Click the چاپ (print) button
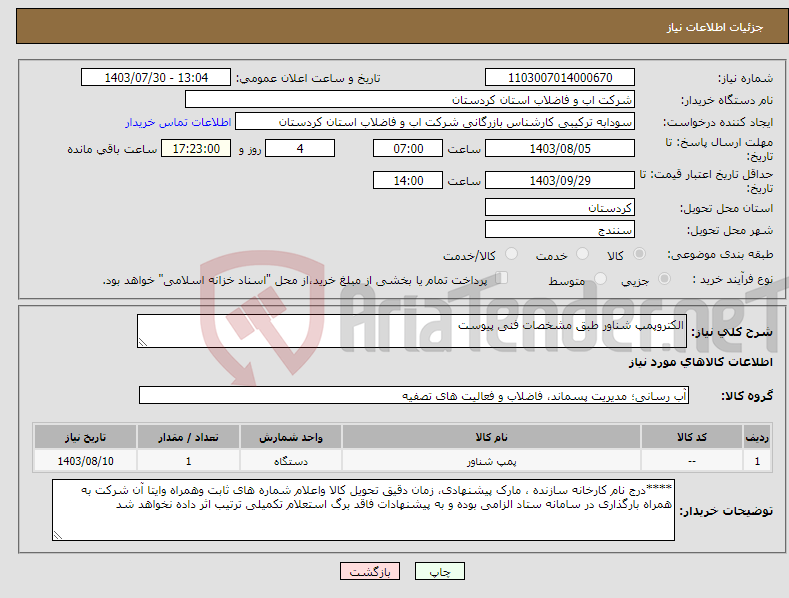 click(x=439, y=571)
